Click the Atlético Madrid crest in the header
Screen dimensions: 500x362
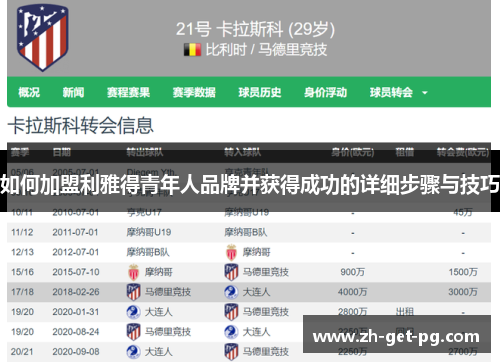tap(42, 38)
